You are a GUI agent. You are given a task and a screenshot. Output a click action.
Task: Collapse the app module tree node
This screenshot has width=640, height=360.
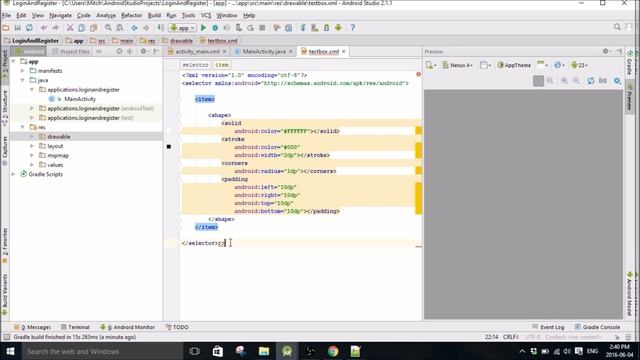pyautogui.click(x=13, y=61)
